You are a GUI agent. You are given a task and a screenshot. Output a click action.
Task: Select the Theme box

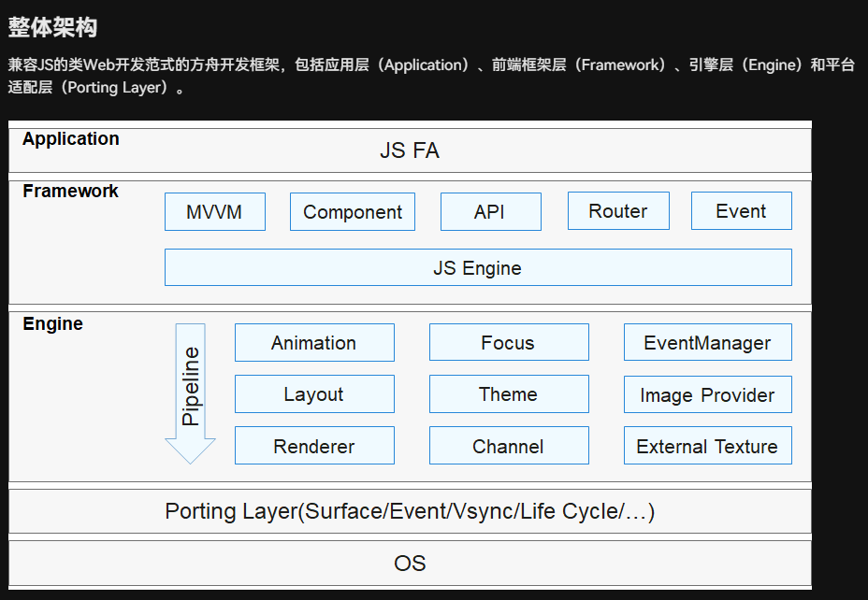tap(509, 394)
